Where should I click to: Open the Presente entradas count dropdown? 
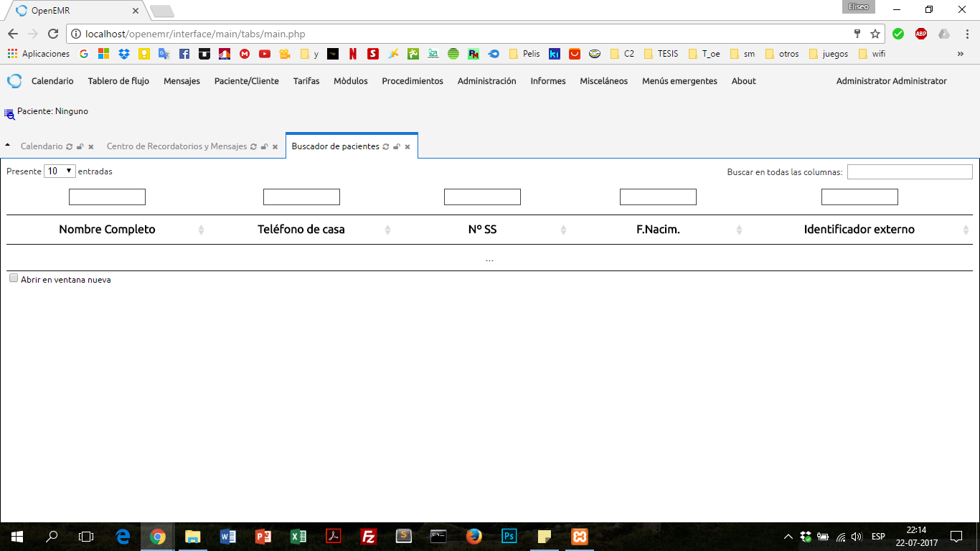(60, 171)
